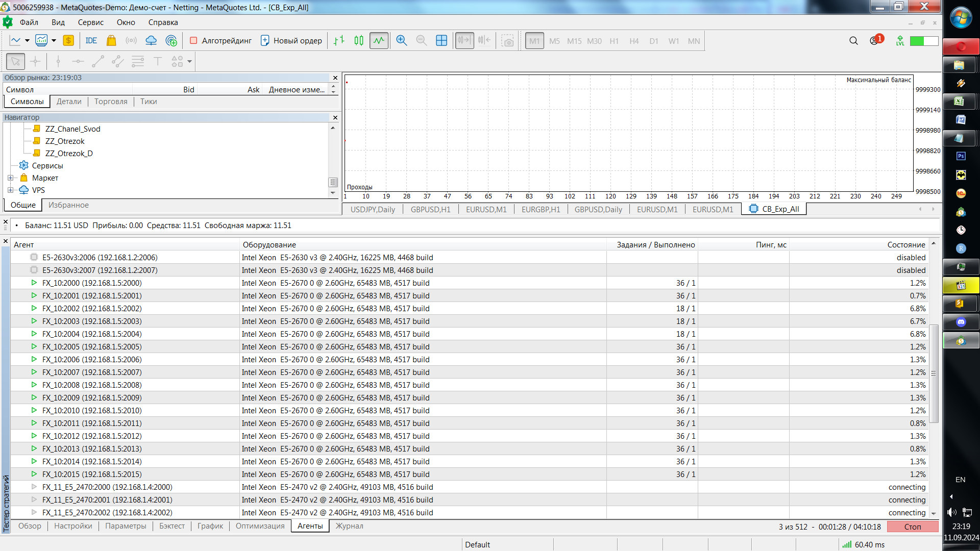Screen dimensions: 980x551
Task: Open the shapes objects dropdown arrow
Action: point(190,62)
